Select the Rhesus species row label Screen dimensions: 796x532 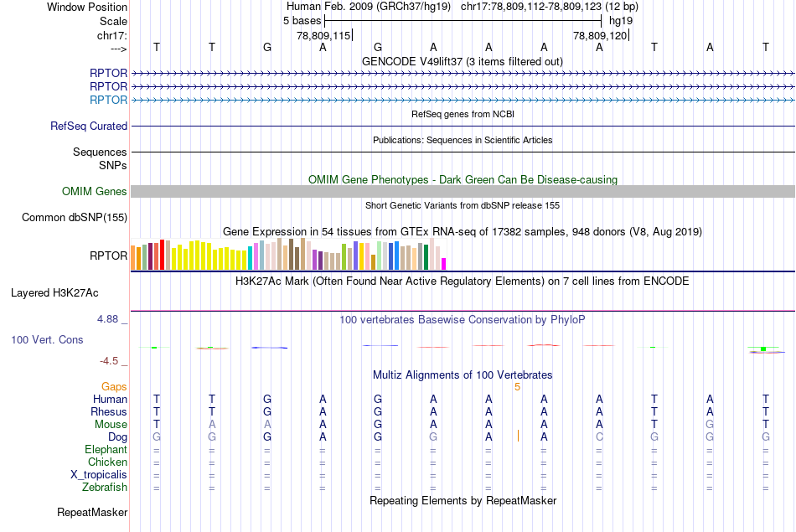[109, 411]
